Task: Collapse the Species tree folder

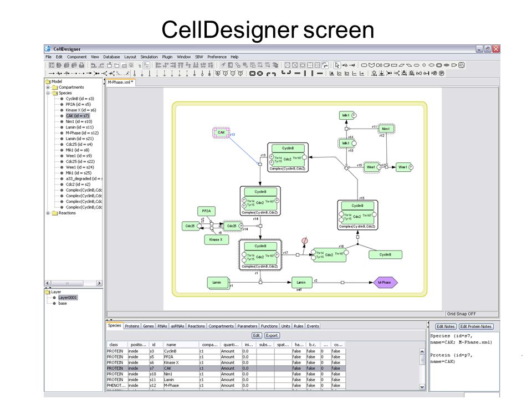Action: (48, 93)
